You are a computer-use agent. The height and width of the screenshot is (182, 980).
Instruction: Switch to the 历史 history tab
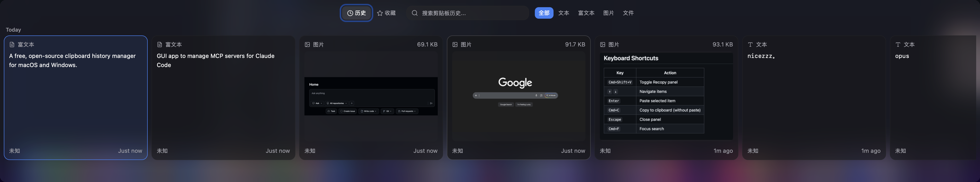(356, 13)
